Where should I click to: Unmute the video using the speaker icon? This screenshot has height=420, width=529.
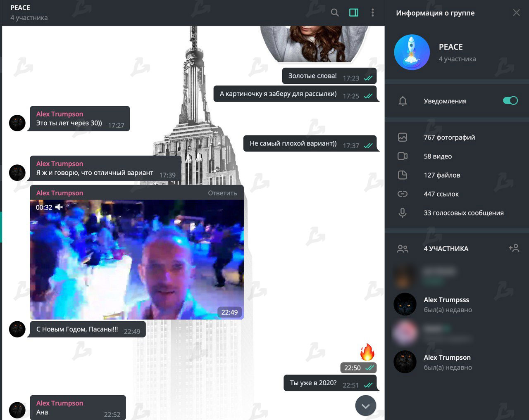pyautogui.click(x=59, y=207)
